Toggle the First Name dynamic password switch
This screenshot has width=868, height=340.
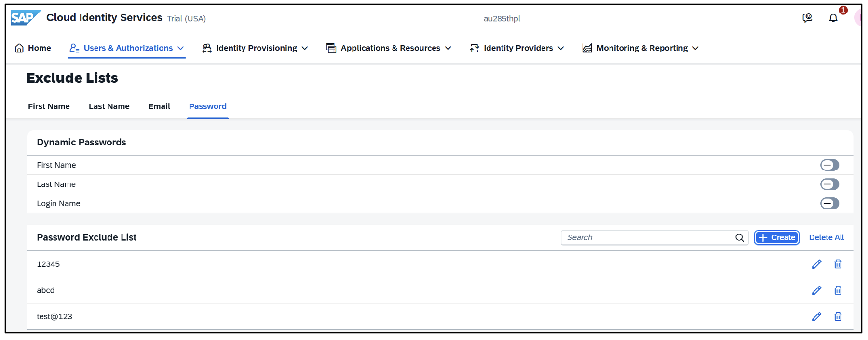coord(829,165)
